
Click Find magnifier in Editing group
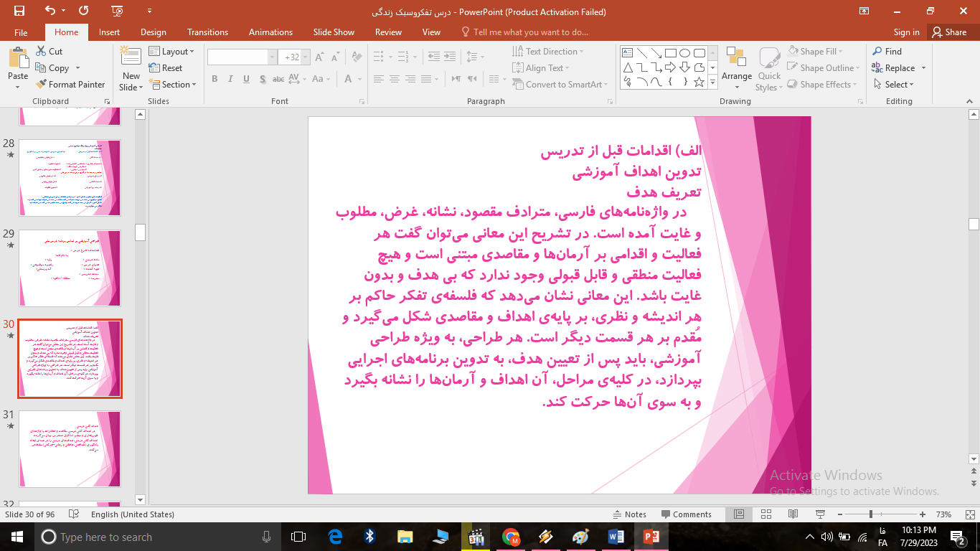tap(877, 52)
